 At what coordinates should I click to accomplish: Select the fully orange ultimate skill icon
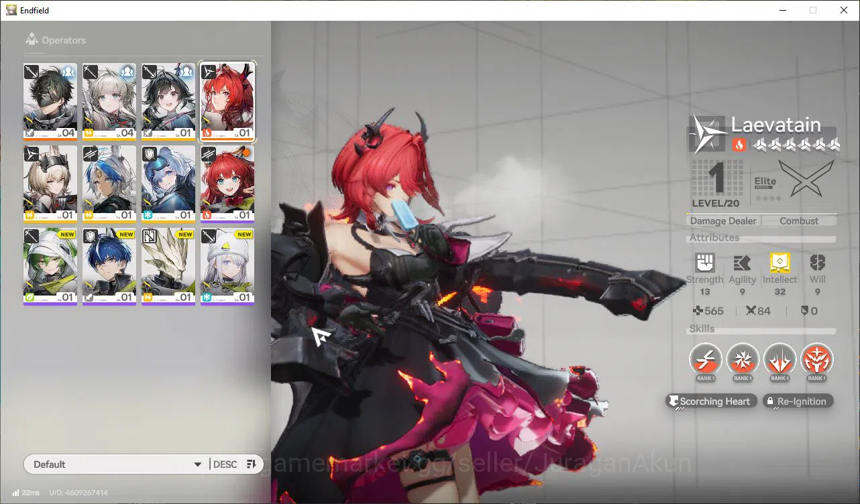[816, 360]
